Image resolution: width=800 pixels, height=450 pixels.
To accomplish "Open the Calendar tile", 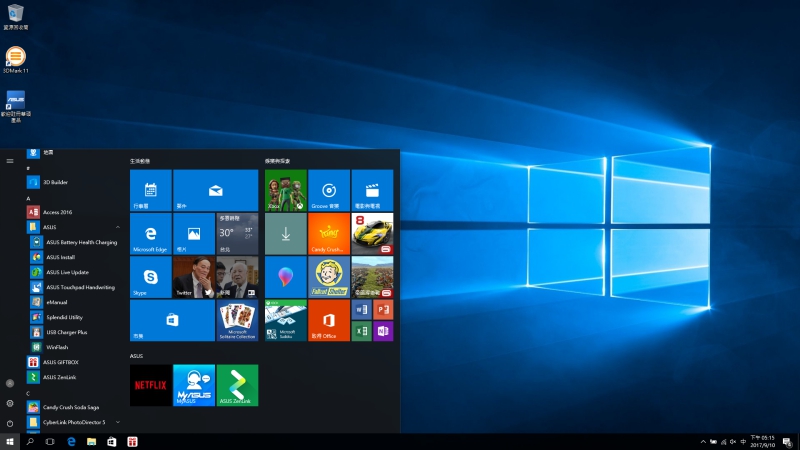I will (x=151, y=190).
